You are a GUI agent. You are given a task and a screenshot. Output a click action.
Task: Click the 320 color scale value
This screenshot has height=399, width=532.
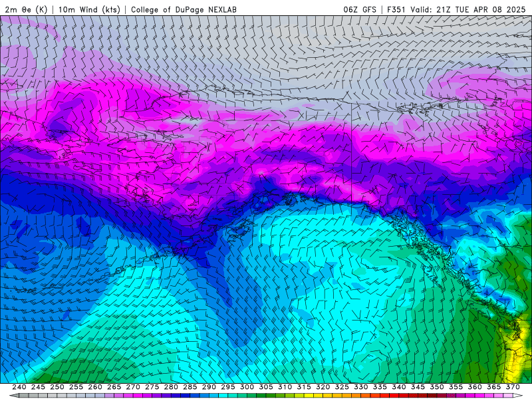(x=323, y=387)
